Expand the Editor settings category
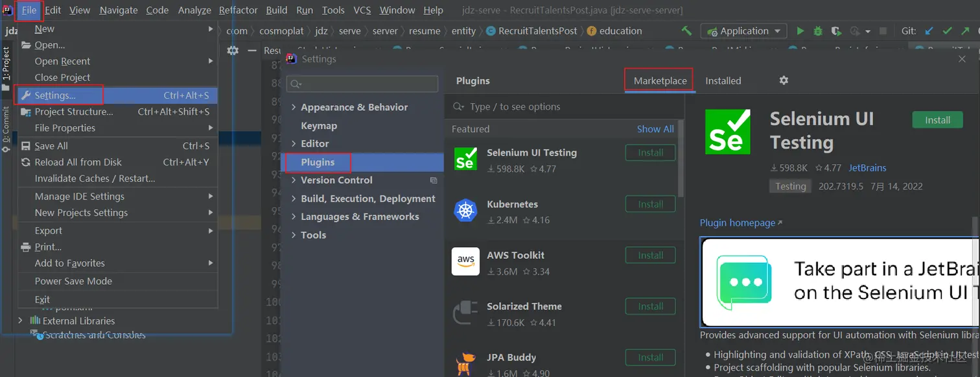 point(294,143)
